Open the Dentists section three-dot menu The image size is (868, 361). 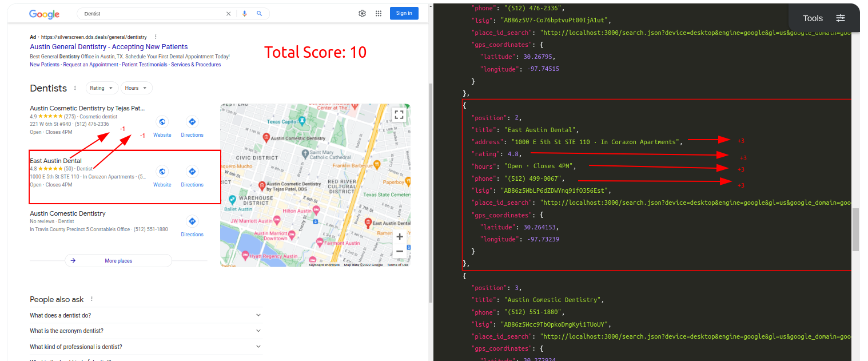(x=75, y=88)
